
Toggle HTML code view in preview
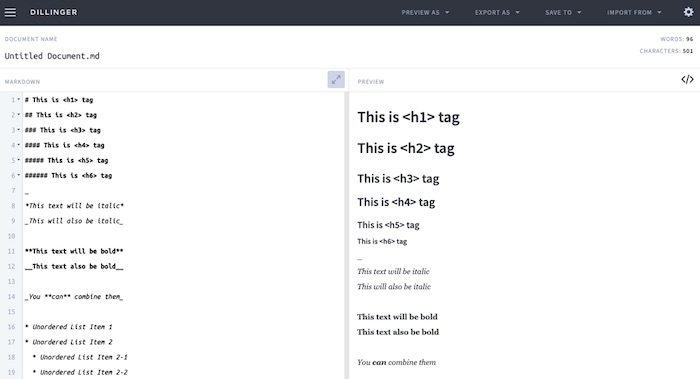[687, 79]
